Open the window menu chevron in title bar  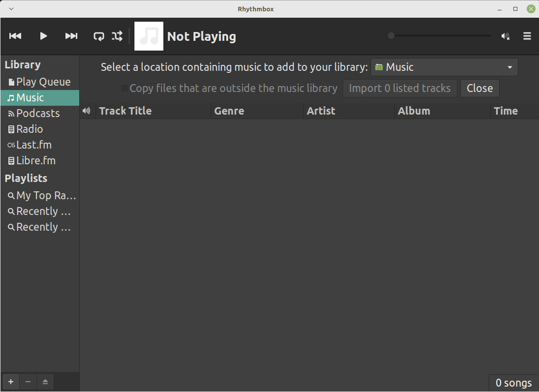12,9
